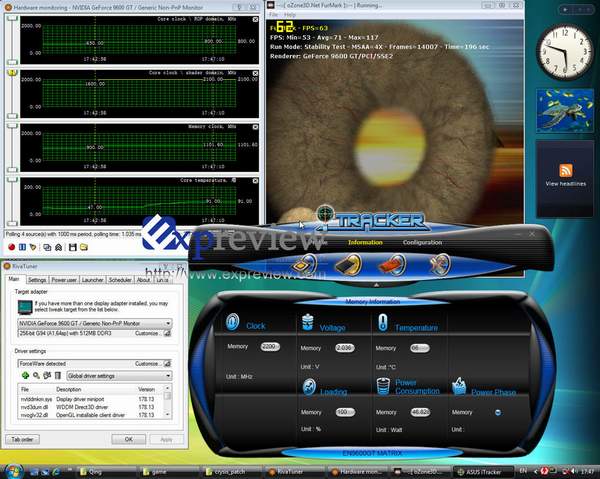Click the Apply button in RivaTuner
Image resolution: width=600 pixels, height=479 pixels.
pyautogui.click(x=166, y=439)
